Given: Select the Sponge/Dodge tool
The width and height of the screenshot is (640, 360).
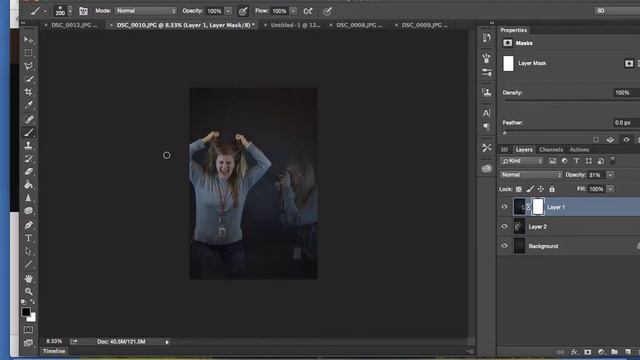Looking at the screenshot, I should coord(28,211).
